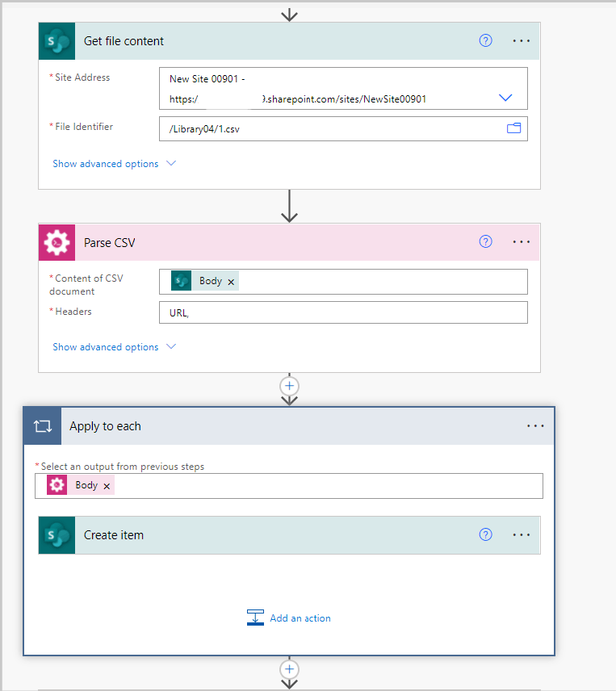Click the SharePoint icon on Get file content

pyautogui.click(x=57, y=41)
